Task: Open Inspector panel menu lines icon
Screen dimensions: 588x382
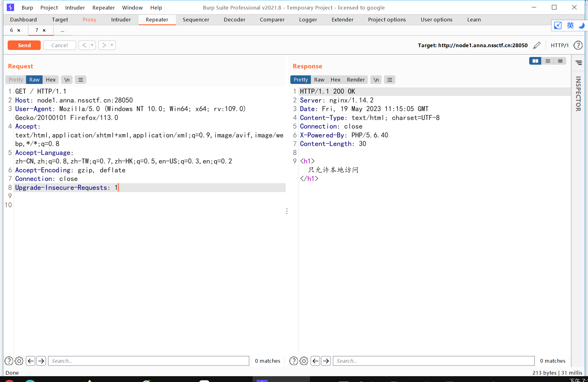Action: pos(579,63)
